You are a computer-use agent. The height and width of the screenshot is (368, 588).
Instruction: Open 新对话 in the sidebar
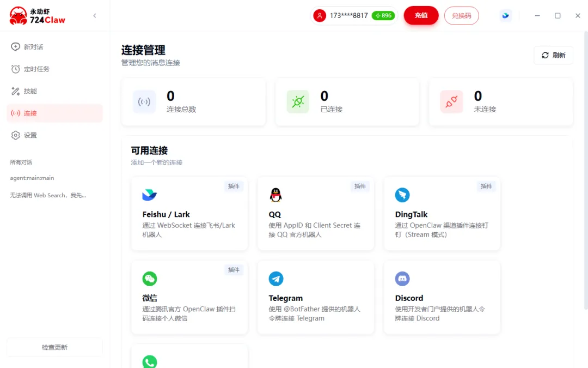55,47
